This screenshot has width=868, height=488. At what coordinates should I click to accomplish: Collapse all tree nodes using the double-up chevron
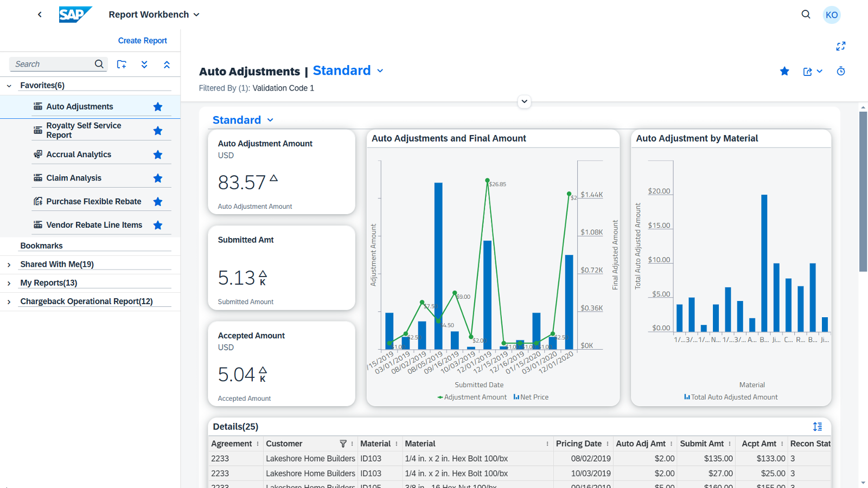[167, 64]
